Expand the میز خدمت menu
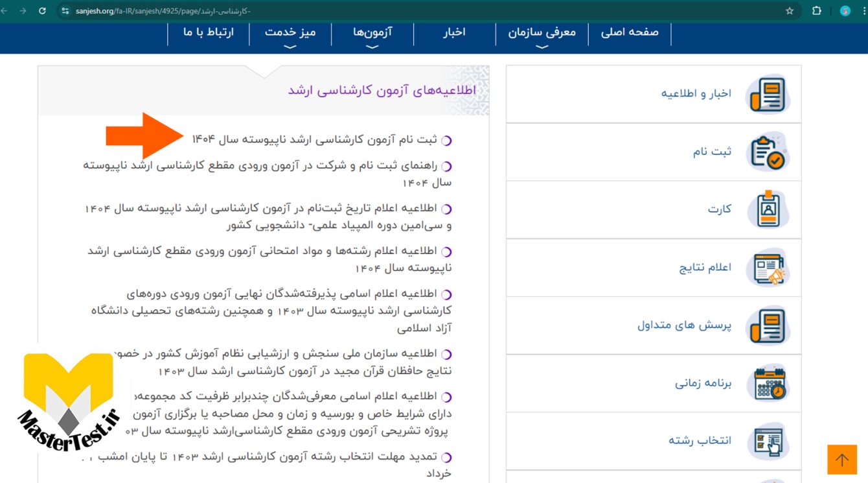Screen dimensions: 868x483 click(x=290, y=32)
